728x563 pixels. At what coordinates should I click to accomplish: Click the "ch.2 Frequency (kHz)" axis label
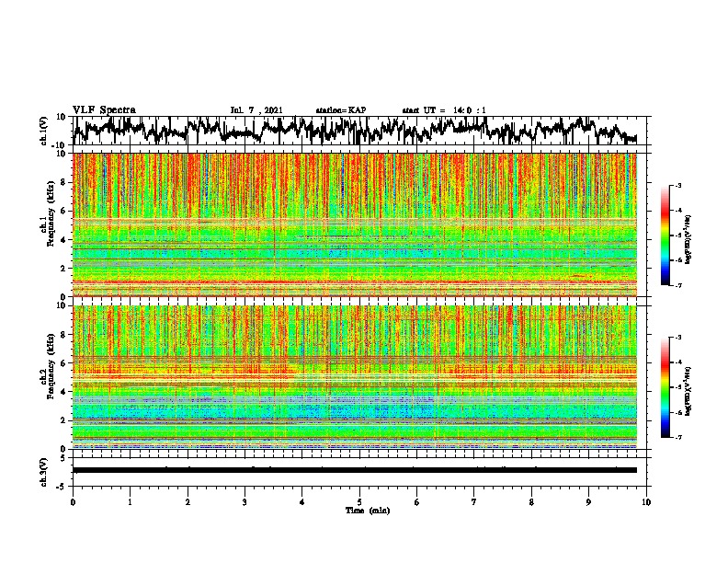point(49,366)
